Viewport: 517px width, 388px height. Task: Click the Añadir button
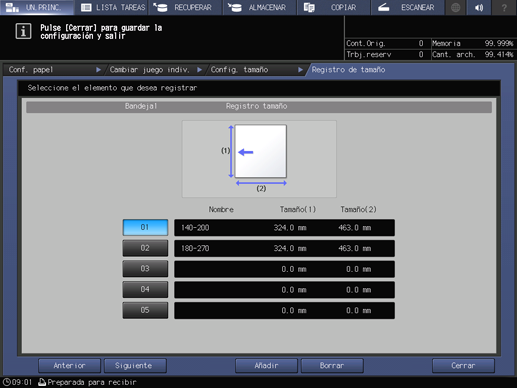tap(266, 366)
